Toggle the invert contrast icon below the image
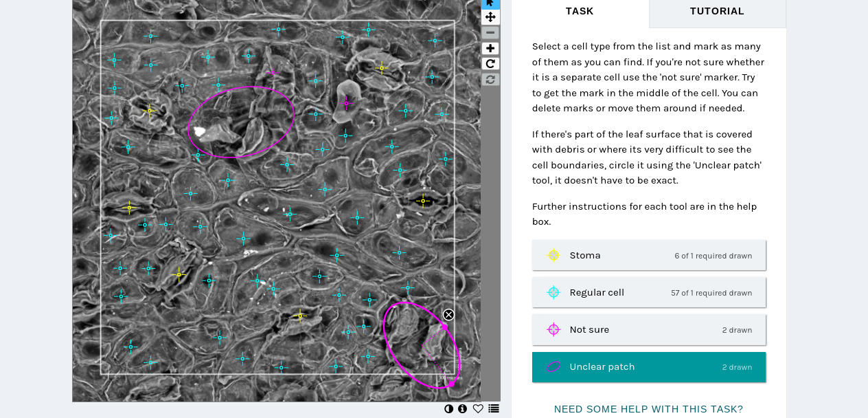 click(449, 409)
